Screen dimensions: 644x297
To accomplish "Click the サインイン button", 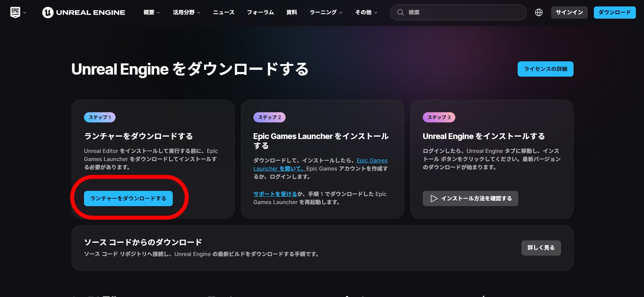I will [x=569, y=13].
